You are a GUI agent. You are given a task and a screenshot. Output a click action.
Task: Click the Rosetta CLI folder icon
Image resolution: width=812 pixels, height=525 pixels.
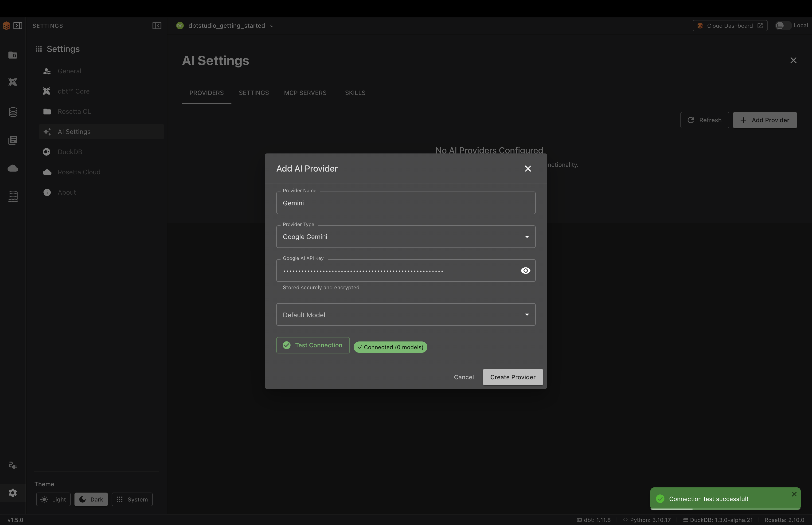tap(47, 111)
